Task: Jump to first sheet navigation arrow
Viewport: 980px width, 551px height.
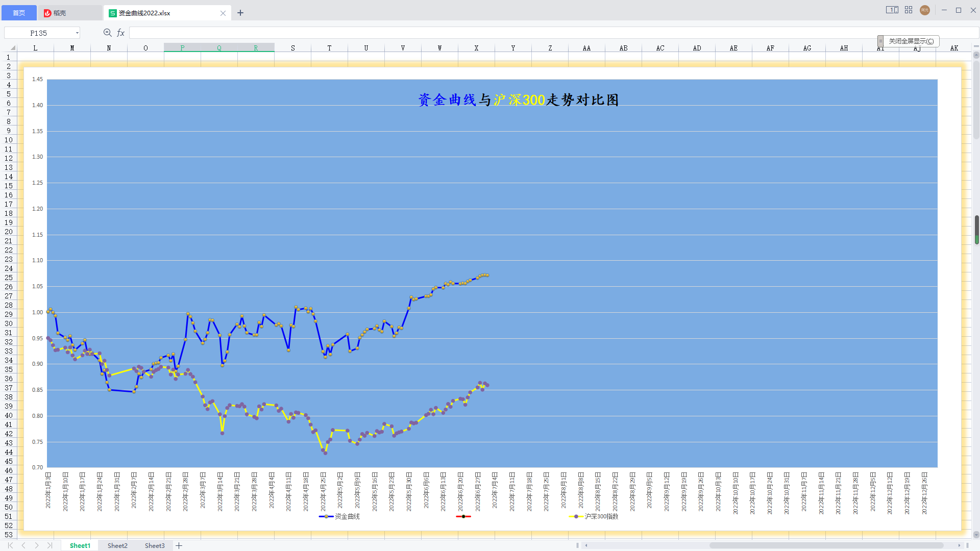Action: (x=10, y=545)
